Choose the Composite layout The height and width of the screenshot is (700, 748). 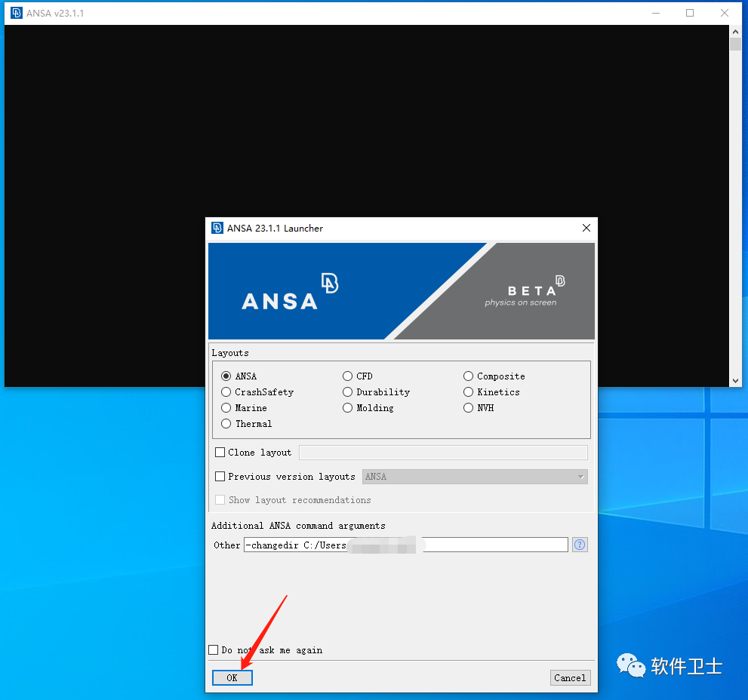[x=469, y=376]
